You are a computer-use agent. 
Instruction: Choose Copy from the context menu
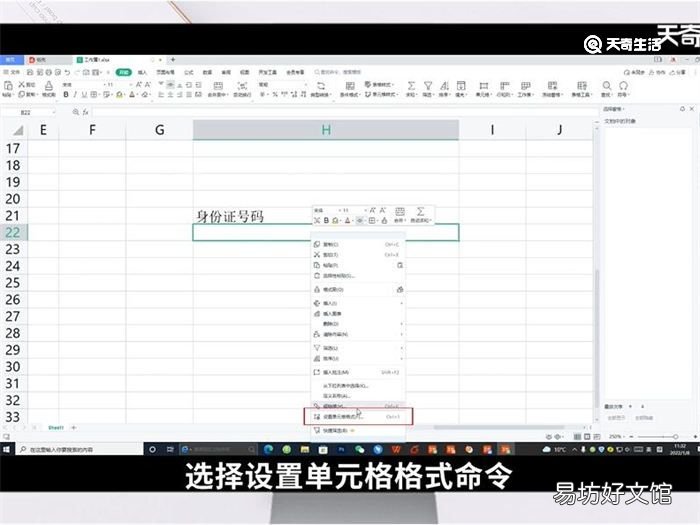point(358,244)
